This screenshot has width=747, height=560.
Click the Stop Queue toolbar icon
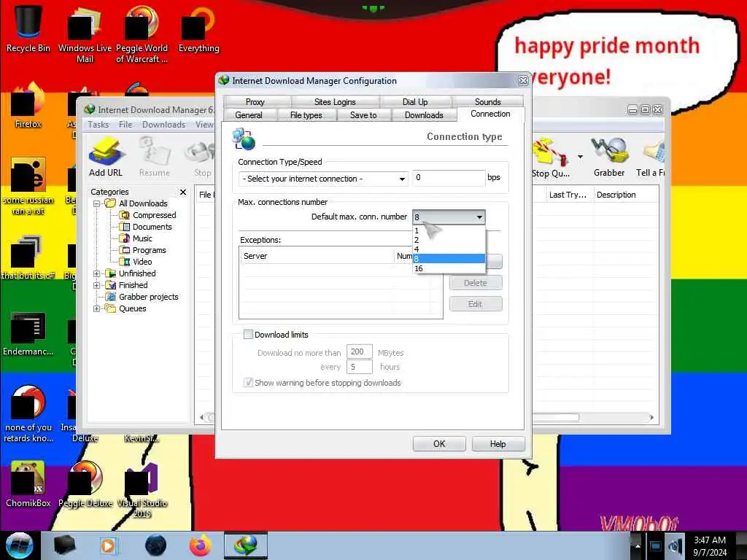[x=551, y=158]
